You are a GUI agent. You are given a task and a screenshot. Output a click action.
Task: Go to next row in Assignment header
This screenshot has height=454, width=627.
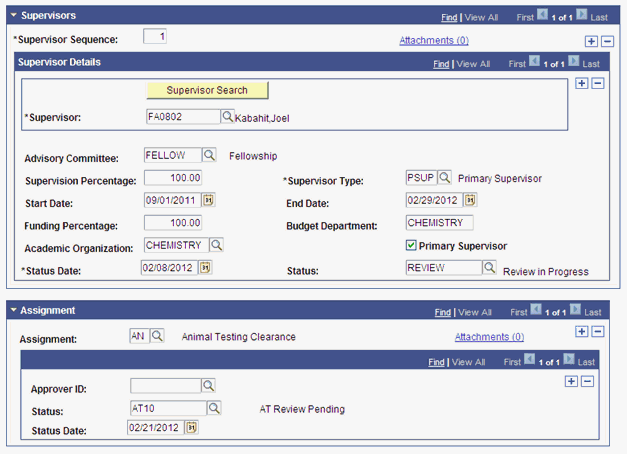pos(575,310)
